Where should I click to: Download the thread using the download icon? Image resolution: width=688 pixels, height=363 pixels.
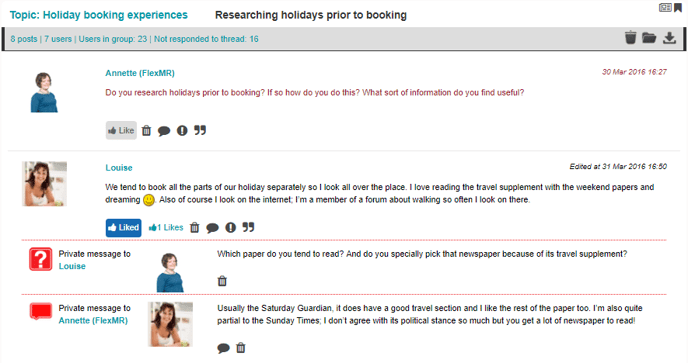pos(669,38)
